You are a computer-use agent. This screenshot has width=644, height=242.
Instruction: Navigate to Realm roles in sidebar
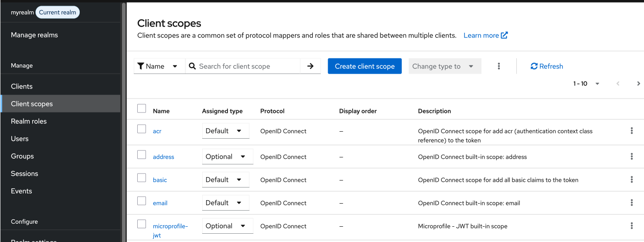coord(29,121)
